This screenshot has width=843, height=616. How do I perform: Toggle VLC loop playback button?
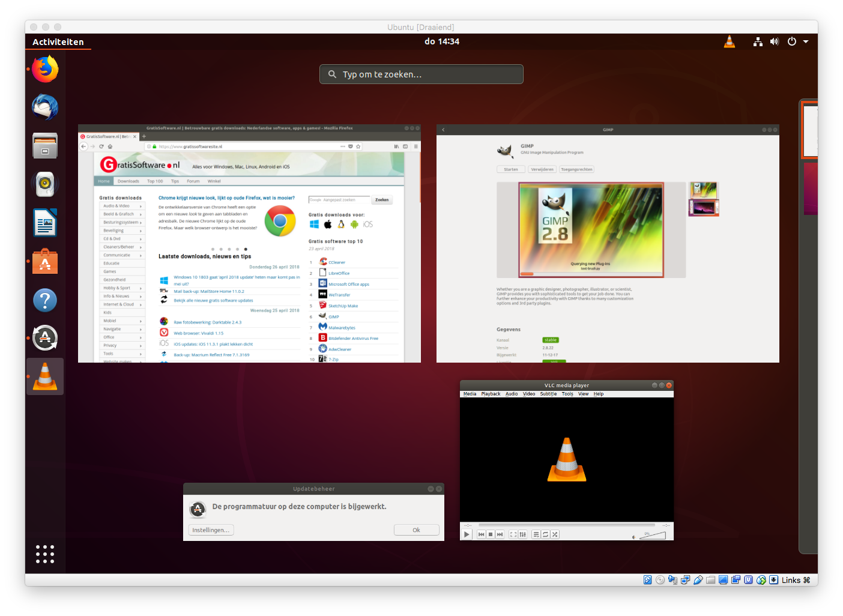coord(545,534)
